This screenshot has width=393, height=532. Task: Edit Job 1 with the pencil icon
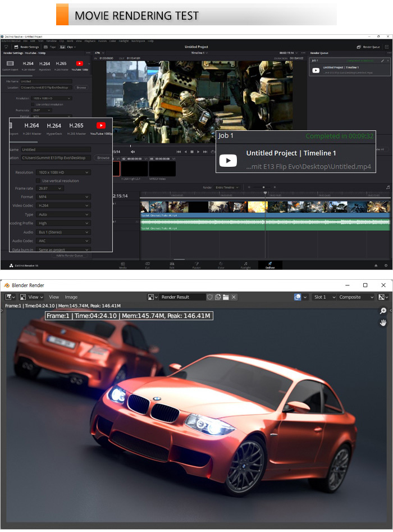tap(382, 61)
